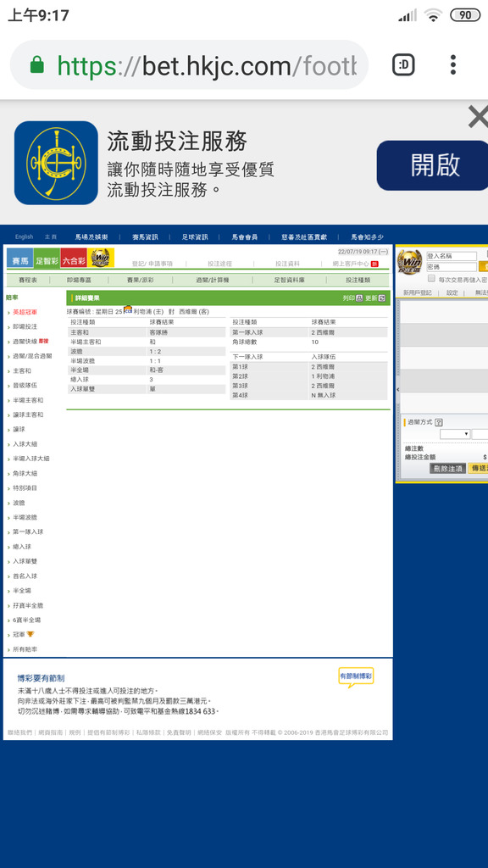Viewport: 488px width, 868px height.
Task: Open Chrome's three-dot overflow menu
Action: click(x=452, y=64)
